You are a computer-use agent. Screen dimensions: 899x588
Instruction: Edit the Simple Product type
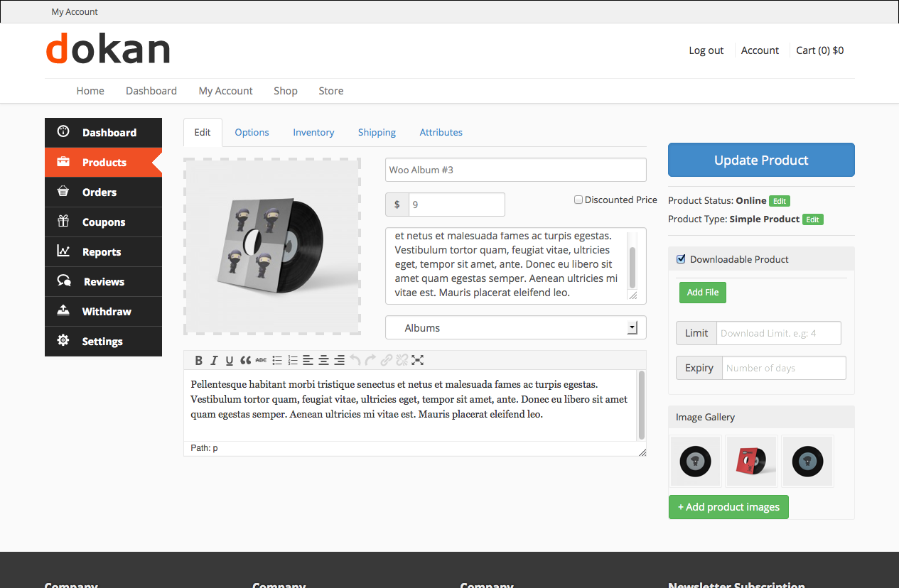pos(813,219)
